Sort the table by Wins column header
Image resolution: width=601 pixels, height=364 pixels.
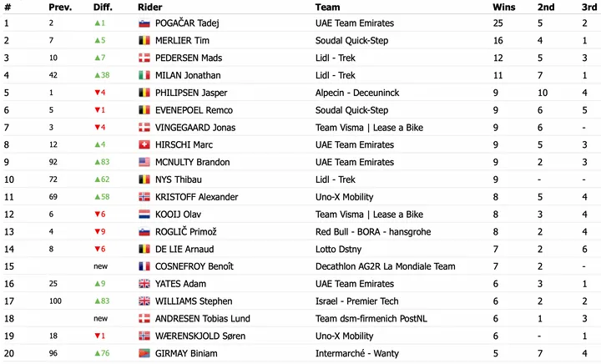click(x=503, y=8)
